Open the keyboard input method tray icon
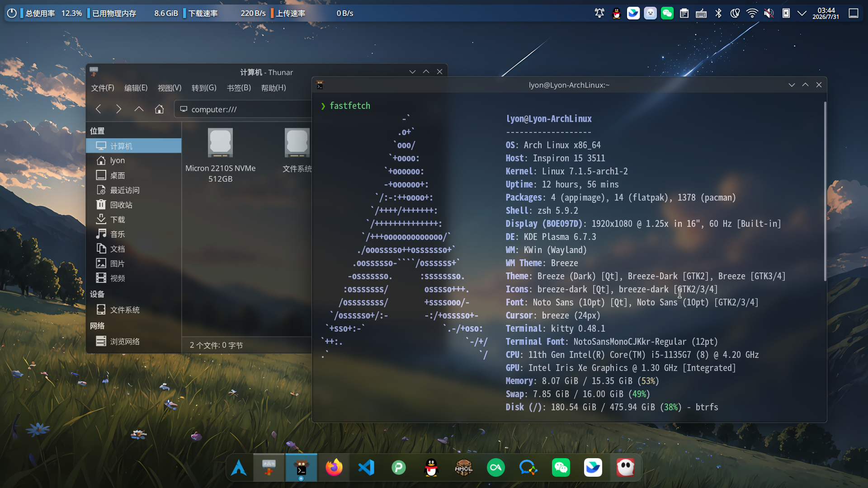Screen dimensions: 868x488 701,13
